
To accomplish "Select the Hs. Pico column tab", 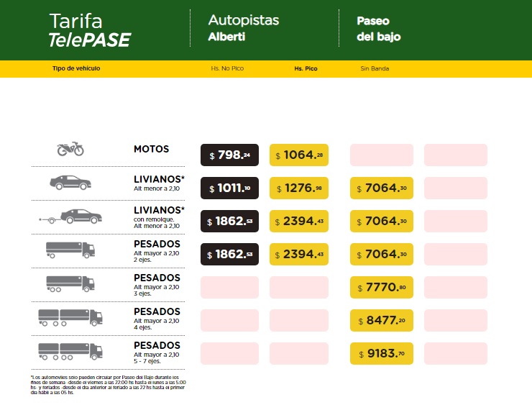I will (x=306, y=69).
